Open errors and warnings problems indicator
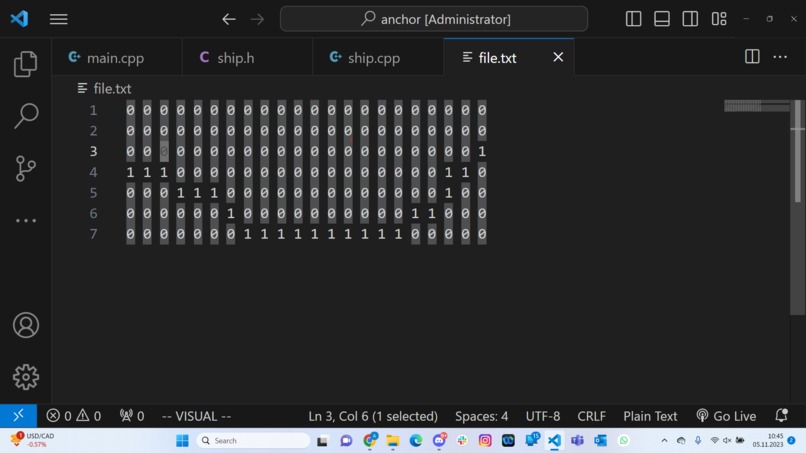806x453 pixels. [x=74, y=416]
